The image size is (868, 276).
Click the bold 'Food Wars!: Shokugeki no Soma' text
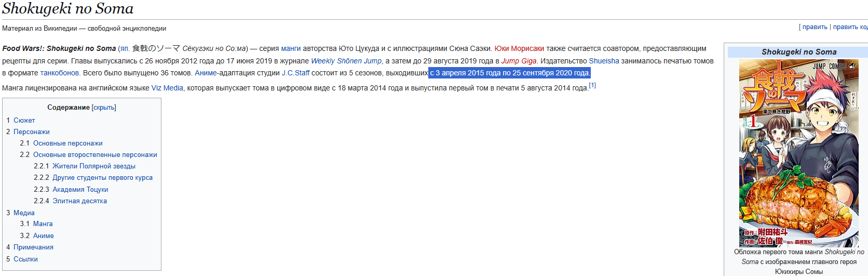59,48
